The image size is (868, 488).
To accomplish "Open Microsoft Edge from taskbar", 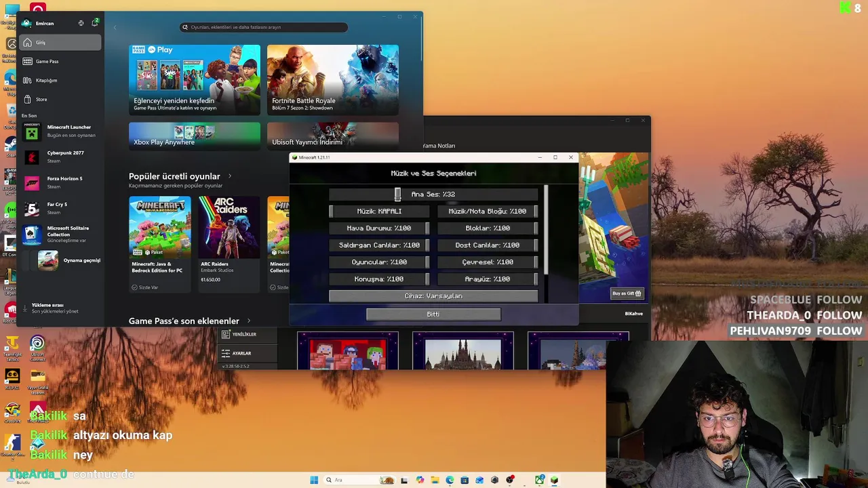I will click(x=450, y=480).
